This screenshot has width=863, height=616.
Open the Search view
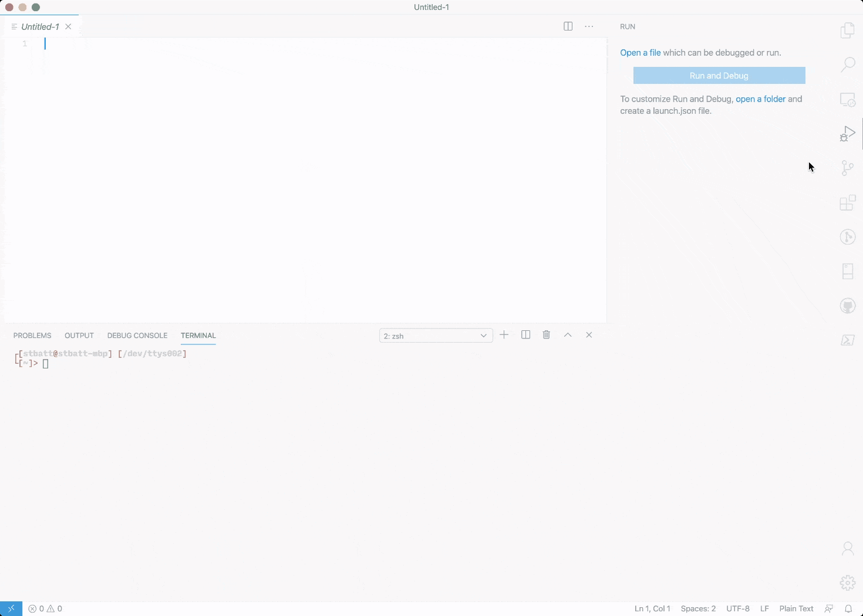pos(847,65)
